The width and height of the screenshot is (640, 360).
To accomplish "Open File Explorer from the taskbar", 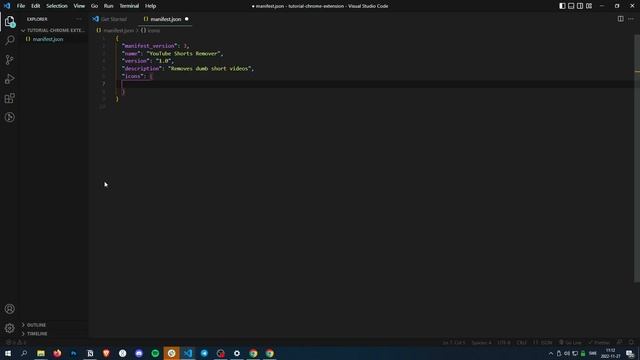I will pyautogui.click(x=41, y=353).
